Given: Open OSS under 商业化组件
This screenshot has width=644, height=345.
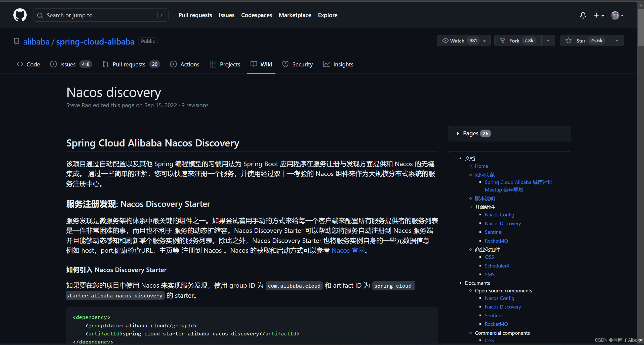Looking at the screenshot, I should pyautogui.click(x=489, y=257).
